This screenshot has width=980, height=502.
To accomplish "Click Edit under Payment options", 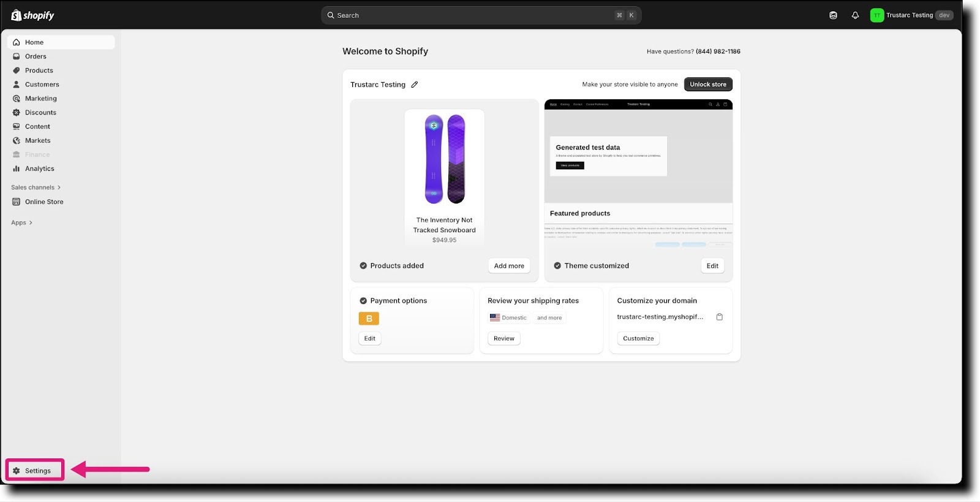I will coord(370,338).
